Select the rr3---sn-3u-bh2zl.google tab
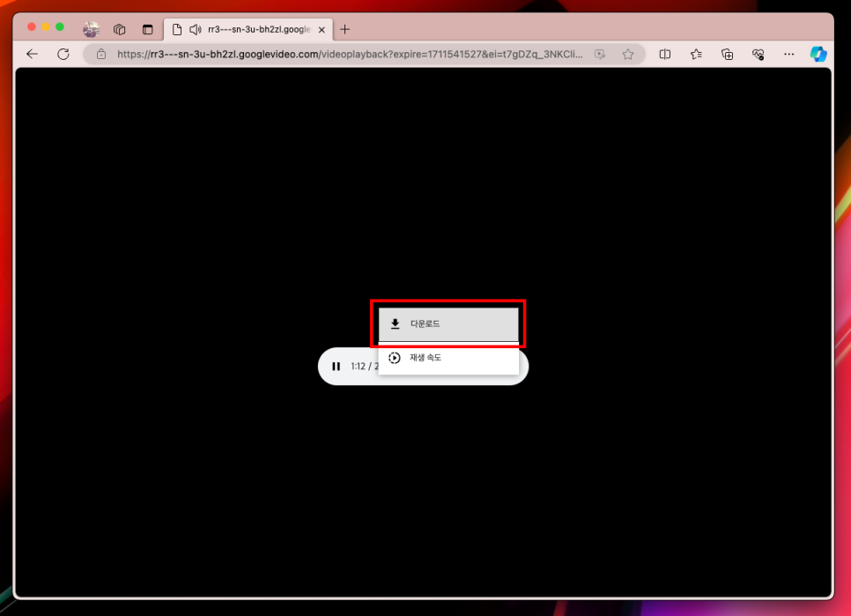The image size is (851, 616). [248, 29]
